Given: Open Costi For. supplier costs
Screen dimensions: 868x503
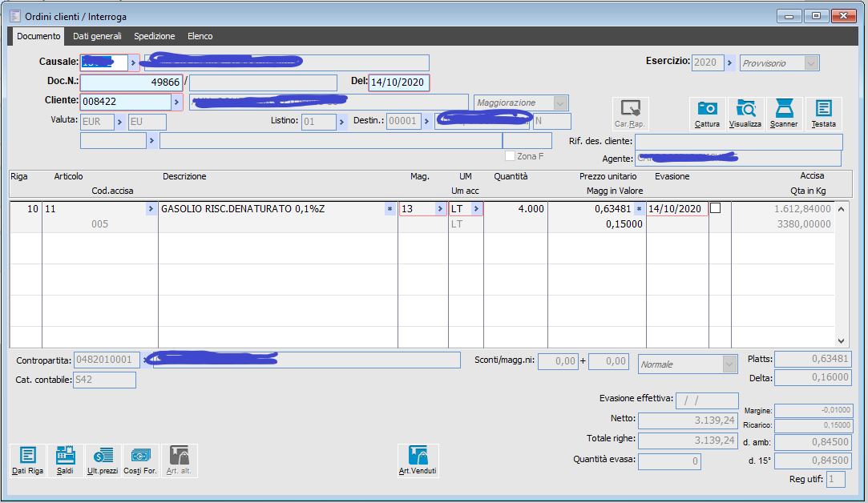Looking at the screenshot, I should 140,461.
